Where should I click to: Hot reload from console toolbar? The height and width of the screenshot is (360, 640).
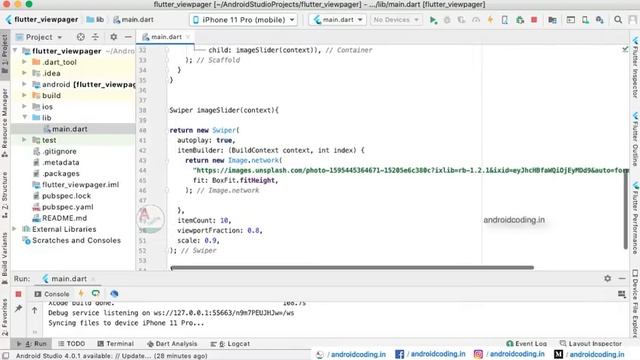81,293
